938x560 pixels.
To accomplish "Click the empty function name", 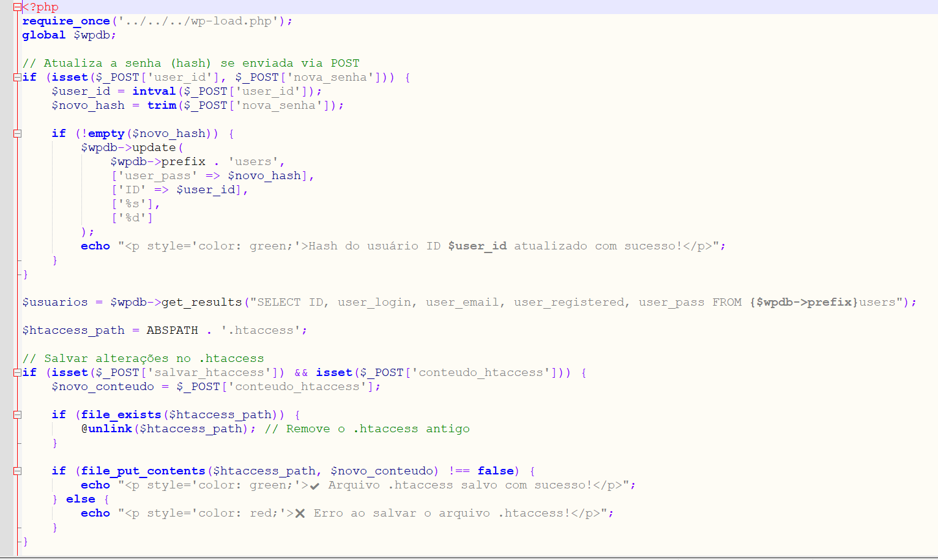I will pyautogui.click(x=106, y=134).
